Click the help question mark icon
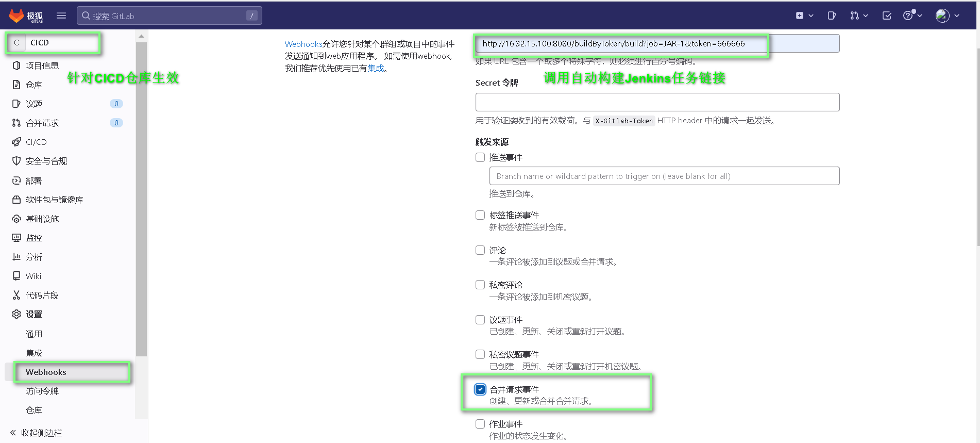The image size is (980, 443). [908, 15]
